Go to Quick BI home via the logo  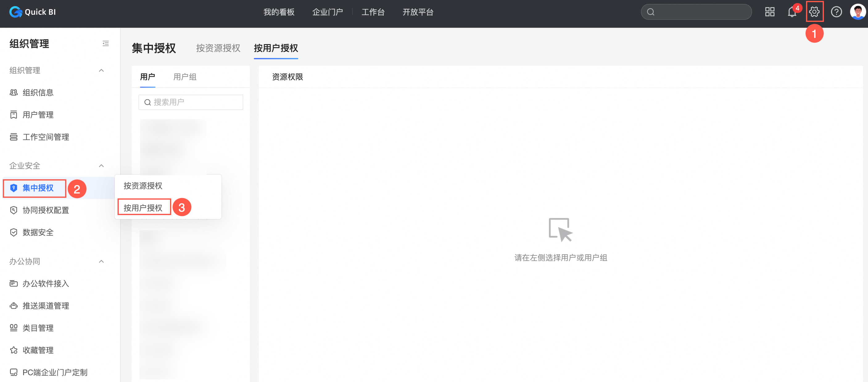(x=32, y=12)
